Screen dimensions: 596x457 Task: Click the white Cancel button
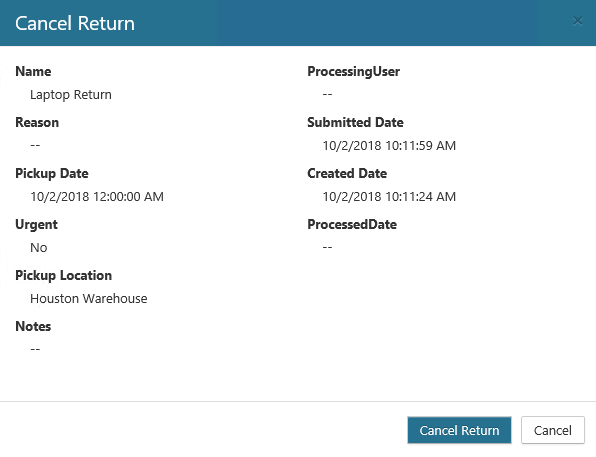(553, 430)
